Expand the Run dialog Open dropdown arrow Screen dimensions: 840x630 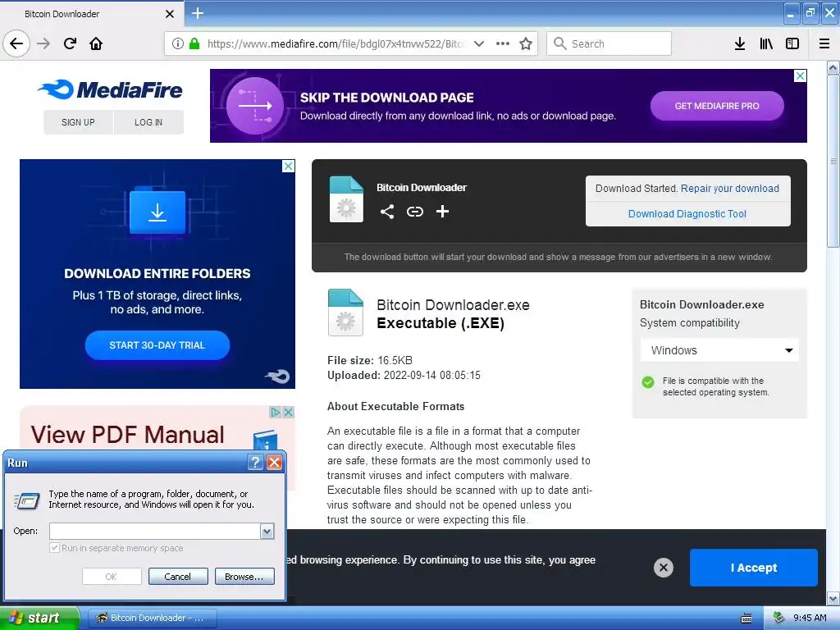tap(267, 531)
